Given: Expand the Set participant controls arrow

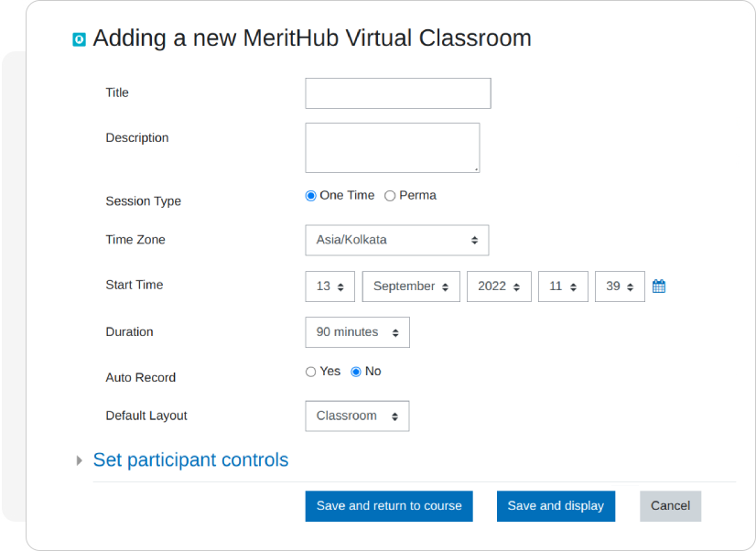Looking at the screenshot, I should click(x=79, y=461).
